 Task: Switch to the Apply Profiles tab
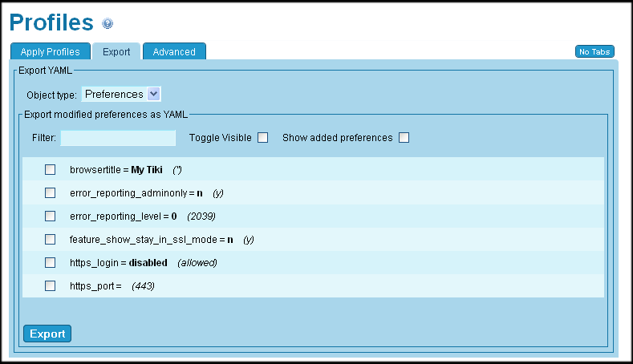click(51, 51)
